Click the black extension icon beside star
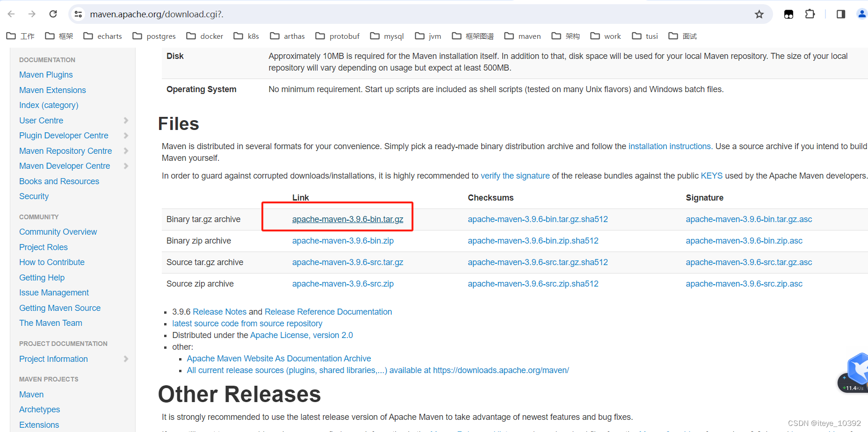The width and height of the screenshot is (868, 432). click(x=788, y=14)
